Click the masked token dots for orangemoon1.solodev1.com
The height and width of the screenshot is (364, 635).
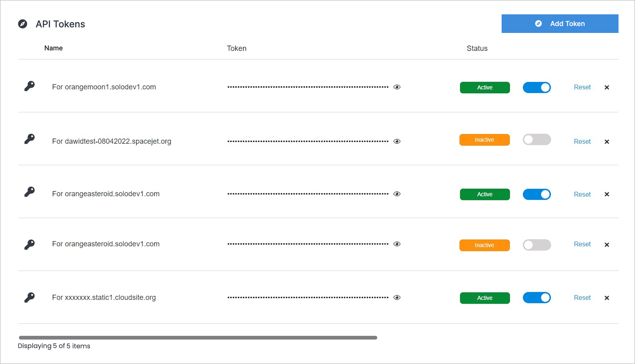pyautogui.click(x=308, y=87)
